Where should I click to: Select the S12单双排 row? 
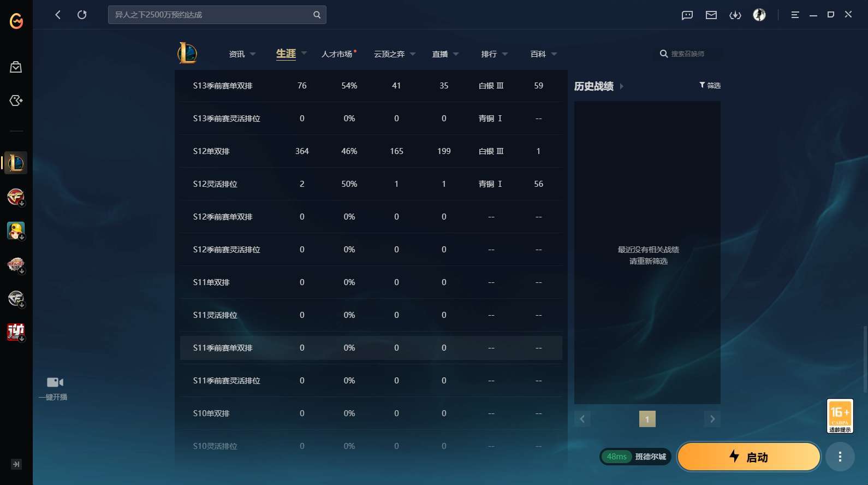point(371,151)
